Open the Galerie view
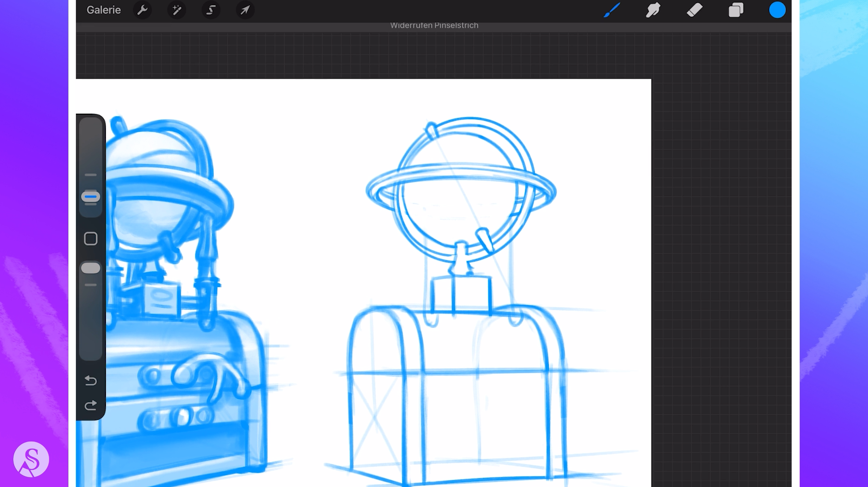 pos(104,10)
